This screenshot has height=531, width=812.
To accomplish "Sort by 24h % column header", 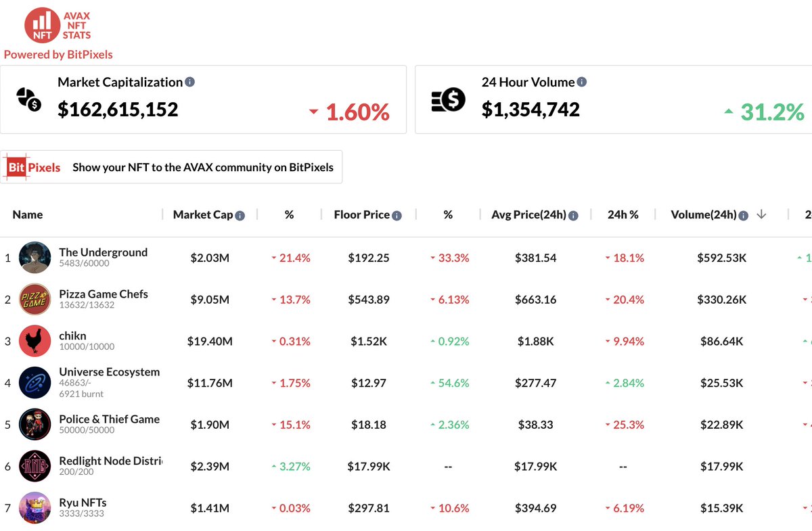I will [623, 214].
